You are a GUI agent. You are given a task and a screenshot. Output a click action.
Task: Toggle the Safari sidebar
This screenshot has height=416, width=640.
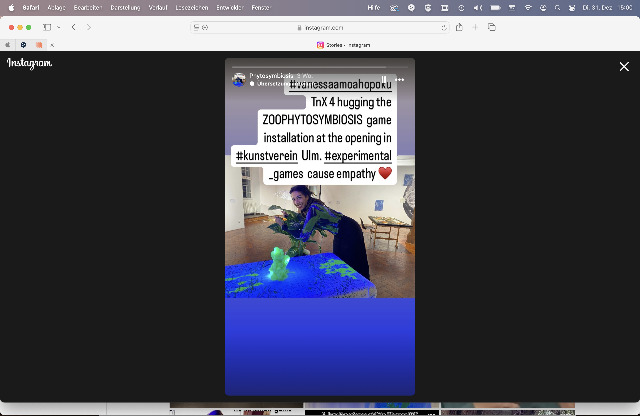[46, 27]
